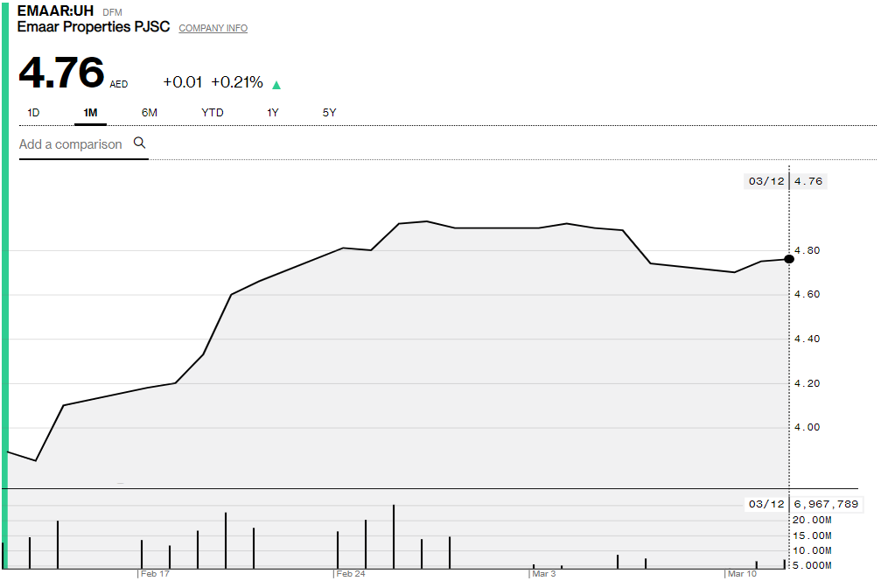The width and height of the screenshot is (888, 588).
Task: Click the +0.21% change value
Action: (x=236, y=82)
